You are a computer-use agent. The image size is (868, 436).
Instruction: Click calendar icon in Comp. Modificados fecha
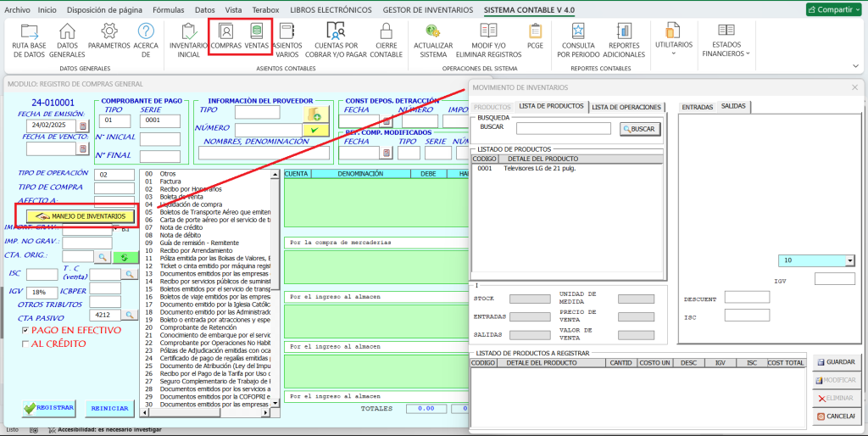387,153
